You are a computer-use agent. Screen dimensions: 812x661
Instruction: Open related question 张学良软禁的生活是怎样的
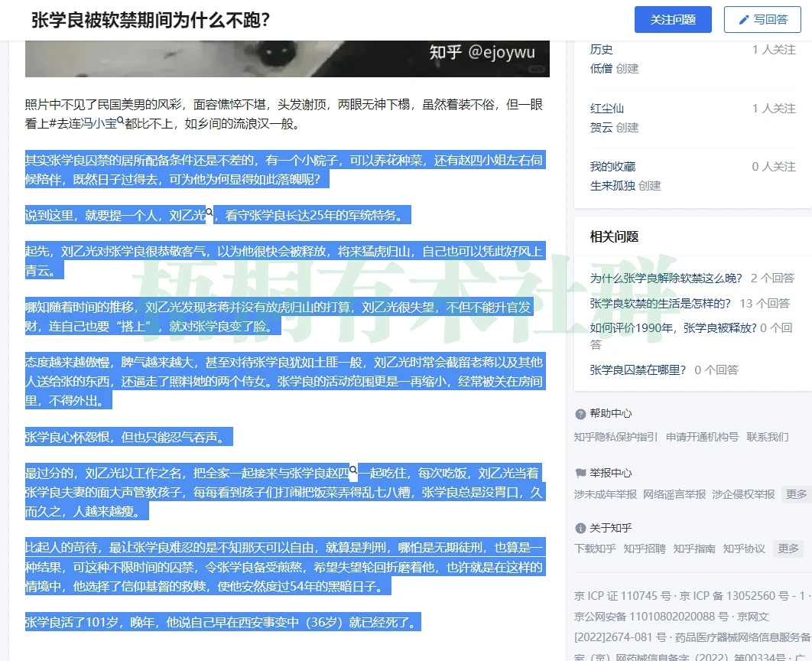coord(661,303)
